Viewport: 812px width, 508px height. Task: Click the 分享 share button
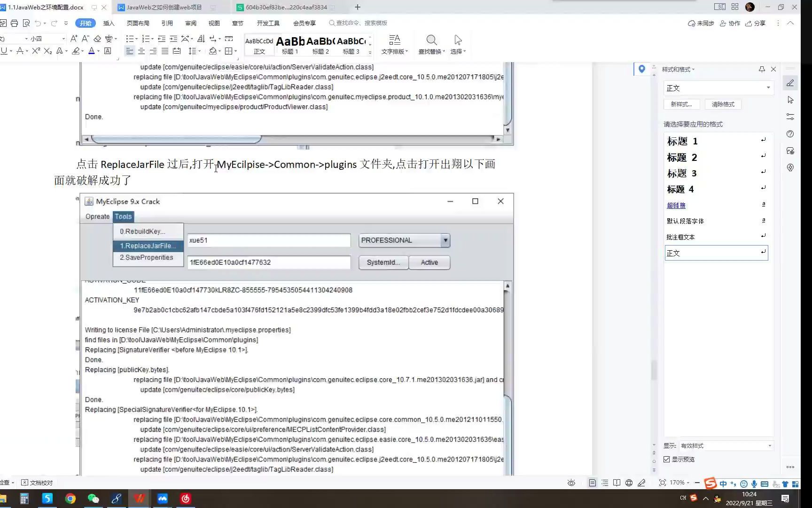tap(756, 23)
